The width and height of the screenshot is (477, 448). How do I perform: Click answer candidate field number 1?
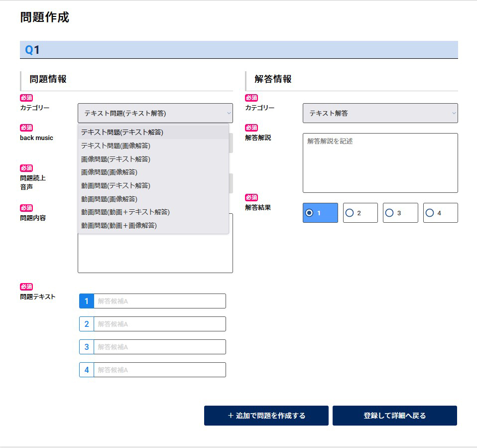click(159, 301)
